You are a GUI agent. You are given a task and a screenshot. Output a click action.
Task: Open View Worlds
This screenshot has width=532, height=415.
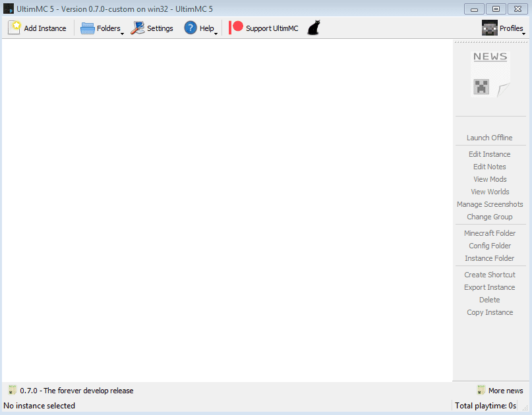(x=490, y=192)
